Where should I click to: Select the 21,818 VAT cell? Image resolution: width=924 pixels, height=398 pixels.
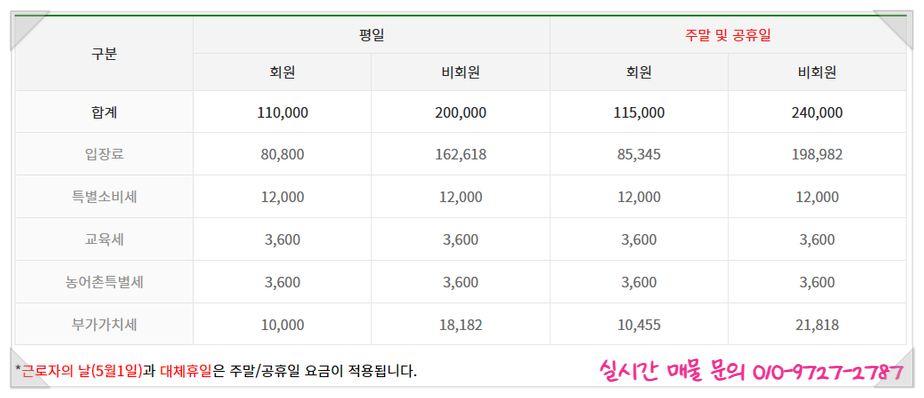[817, 324]
